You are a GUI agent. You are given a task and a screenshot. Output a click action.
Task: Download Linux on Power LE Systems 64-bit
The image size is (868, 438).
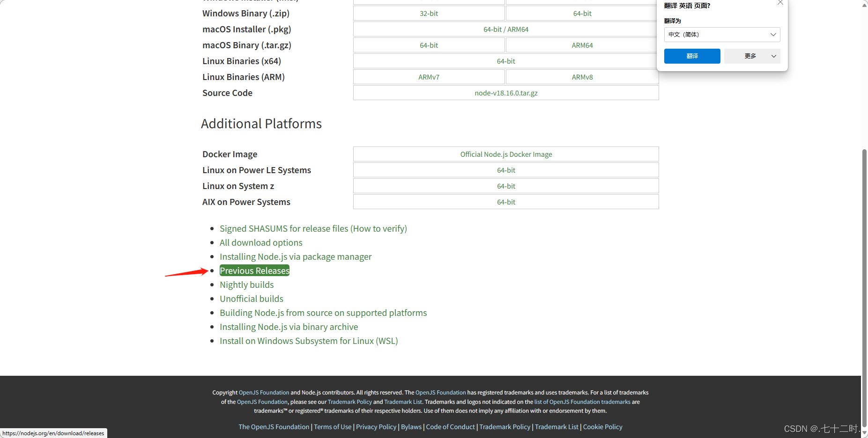(x=506, y=170)
